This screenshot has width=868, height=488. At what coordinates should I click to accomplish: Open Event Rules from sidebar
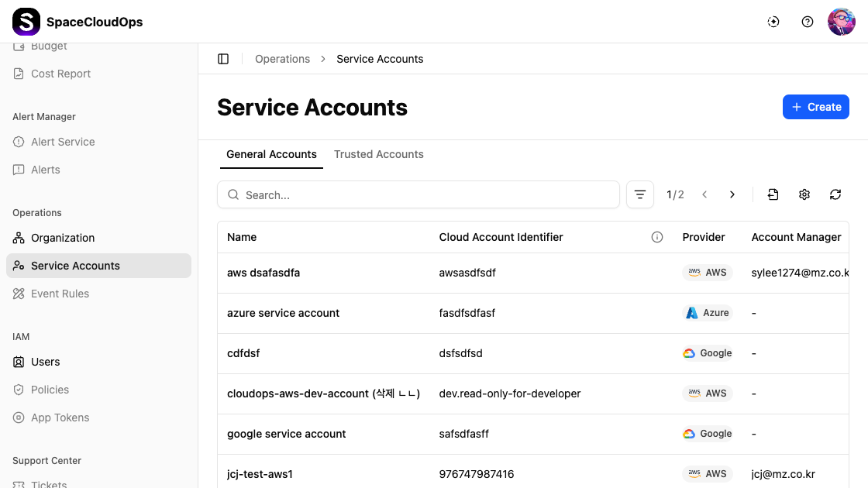(60, 294)
